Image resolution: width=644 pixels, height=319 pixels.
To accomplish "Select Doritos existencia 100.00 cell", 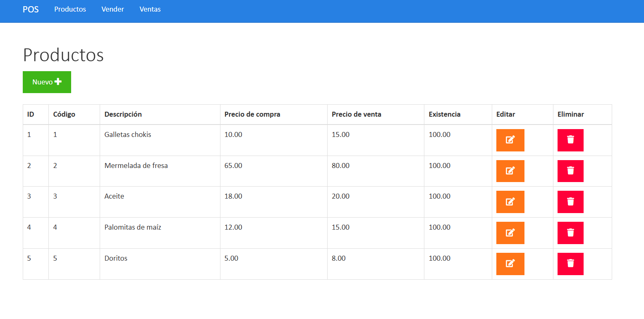I will (x=458, y=264).
